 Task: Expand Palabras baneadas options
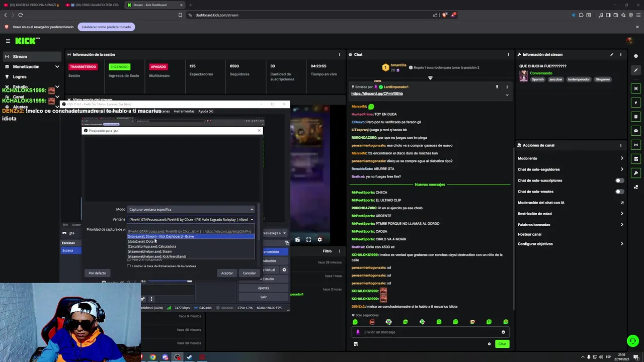622,225
